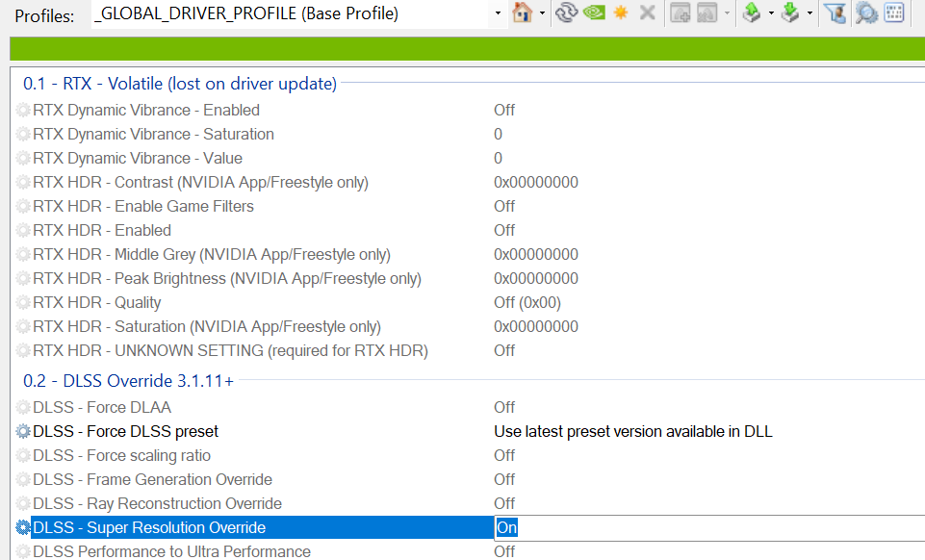925x560 pixels.
Task: Click the grey X delete profile icon
Action: [647, 13]
